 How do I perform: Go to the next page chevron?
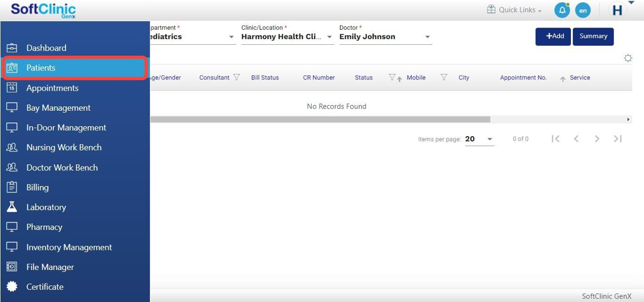[x=597, y=139]
